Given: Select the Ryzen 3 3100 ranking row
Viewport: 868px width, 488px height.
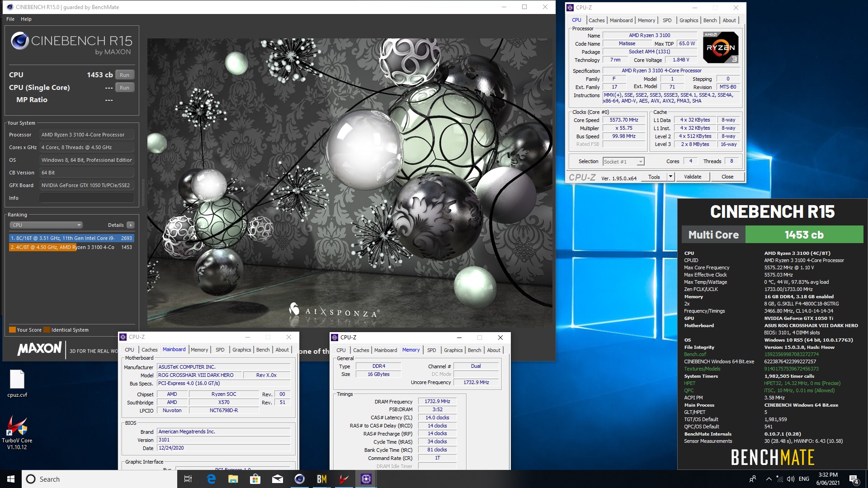Looking at the screenshot, I should 71,247.
